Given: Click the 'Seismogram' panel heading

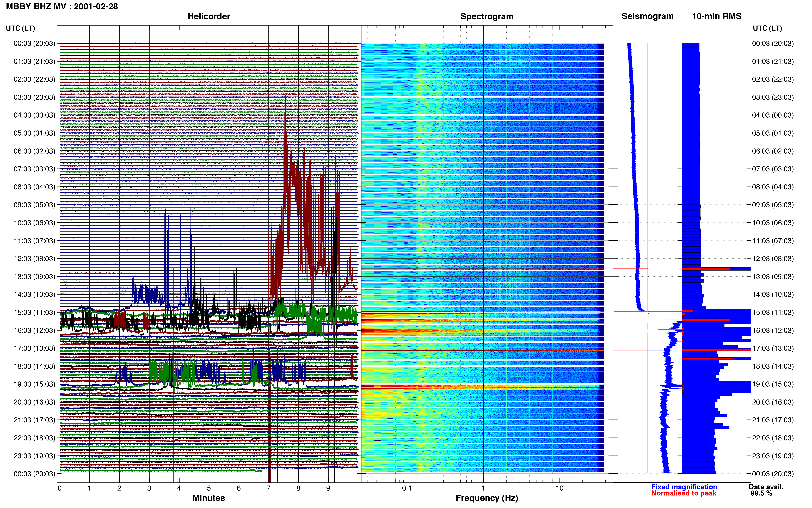Looking at the screenshot, I should pyautogui.click(x=648, y=16).
